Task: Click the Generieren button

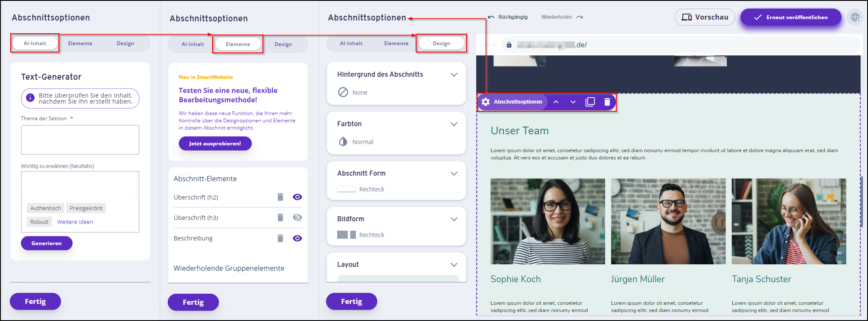Action: (x=47, y=243)
